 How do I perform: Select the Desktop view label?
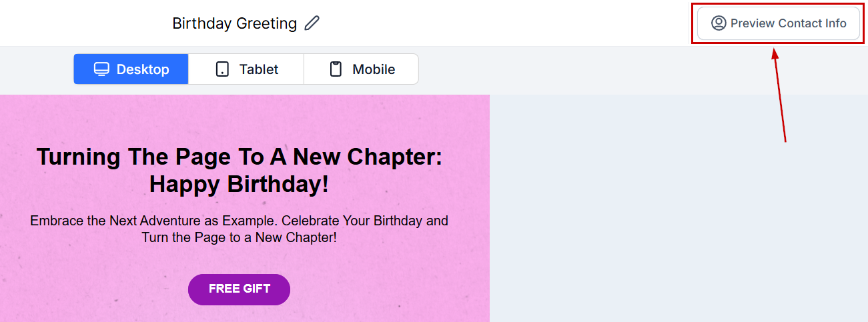[143, 69]
